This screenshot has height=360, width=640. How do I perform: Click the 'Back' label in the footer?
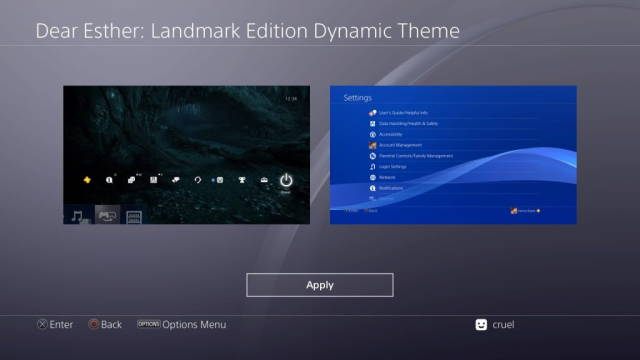pyautogui.click(x=111, y=324)
